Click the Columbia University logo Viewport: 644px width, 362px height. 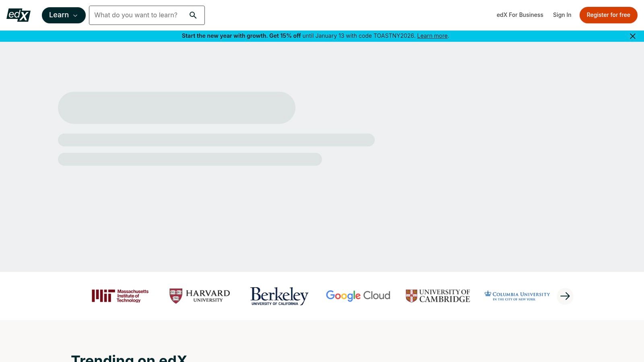click(x=516, y=296)
